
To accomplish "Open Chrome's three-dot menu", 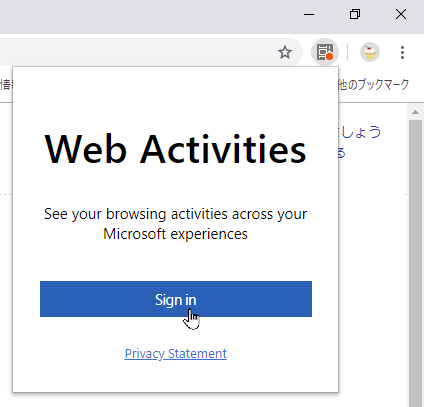I will click(x=402, y=52).
